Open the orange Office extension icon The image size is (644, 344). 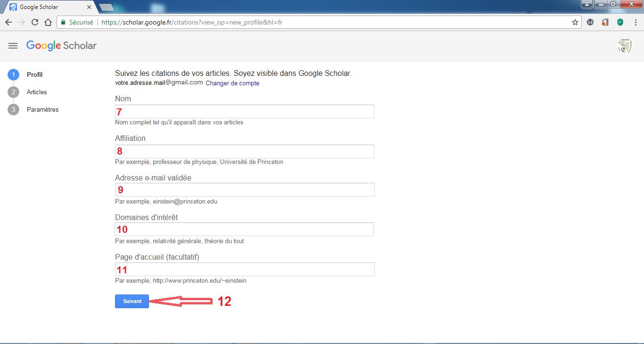click(x=605, y=22)
